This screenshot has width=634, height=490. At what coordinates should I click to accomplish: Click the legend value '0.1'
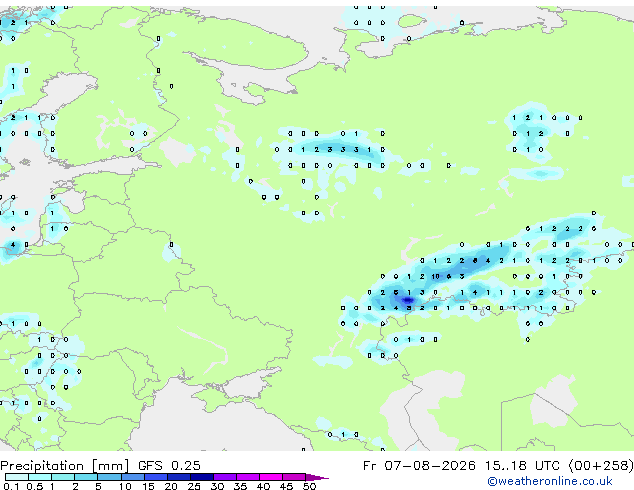tap(11, 486)
